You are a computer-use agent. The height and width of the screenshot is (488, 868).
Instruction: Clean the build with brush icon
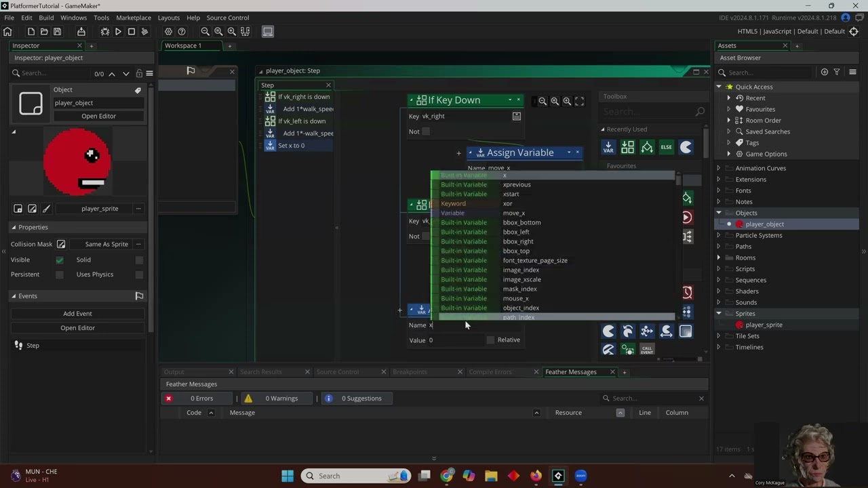(x=144, y=31)
